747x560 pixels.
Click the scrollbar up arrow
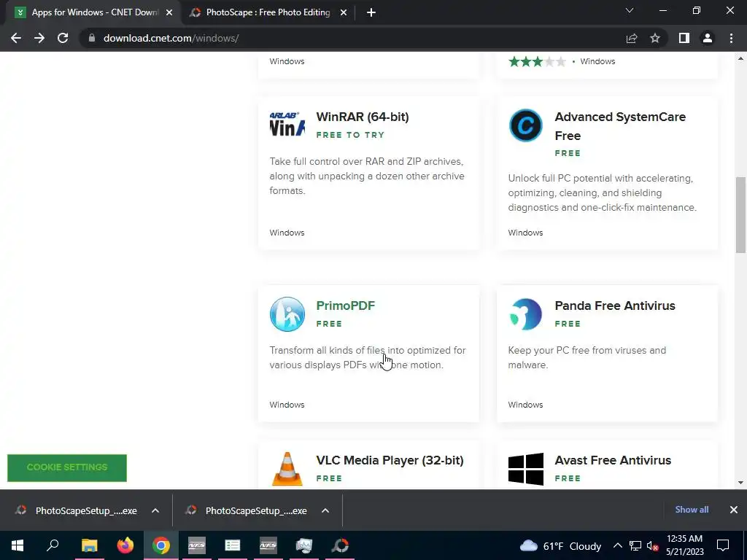click(x=740, y=58)
